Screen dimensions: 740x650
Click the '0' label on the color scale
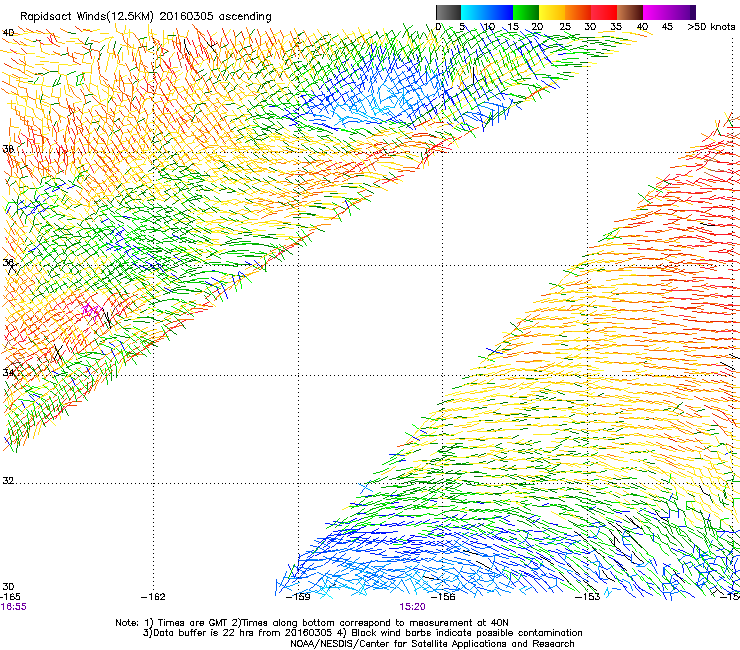[x=438, y=27]
